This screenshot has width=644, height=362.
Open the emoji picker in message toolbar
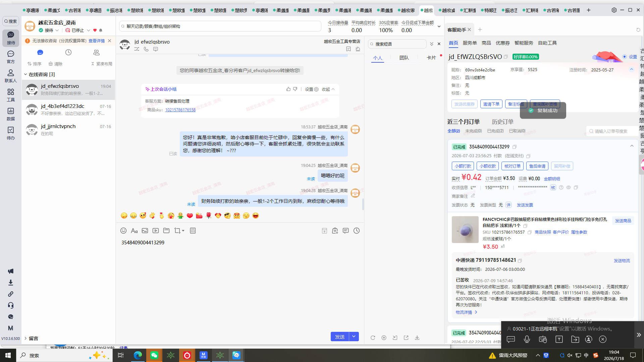pyautogui.click(x=123, y=231)
